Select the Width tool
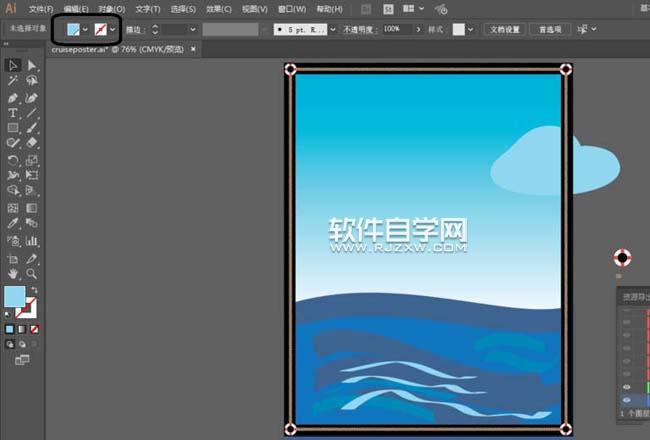650x440 pixels. tap(12, 175)
